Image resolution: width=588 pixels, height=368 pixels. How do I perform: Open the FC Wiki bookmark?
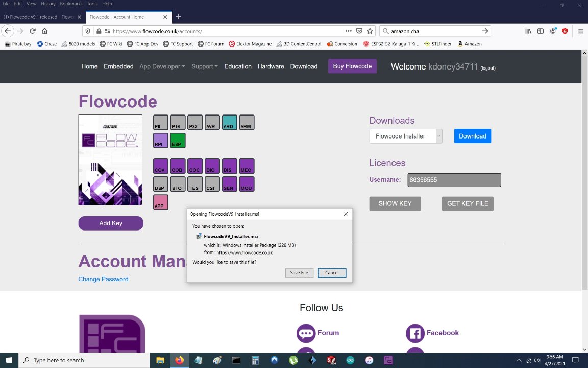click(111, 44)
